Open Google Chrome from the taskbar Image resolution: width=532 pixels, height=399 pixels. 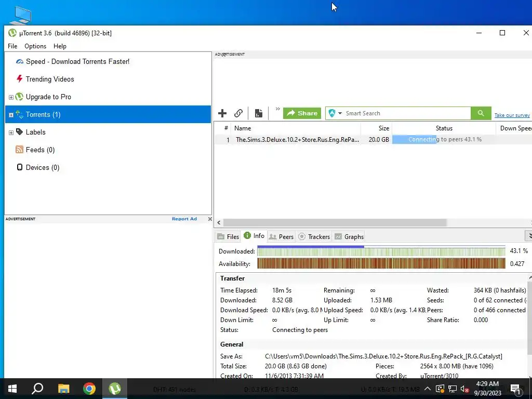point(89,389)
